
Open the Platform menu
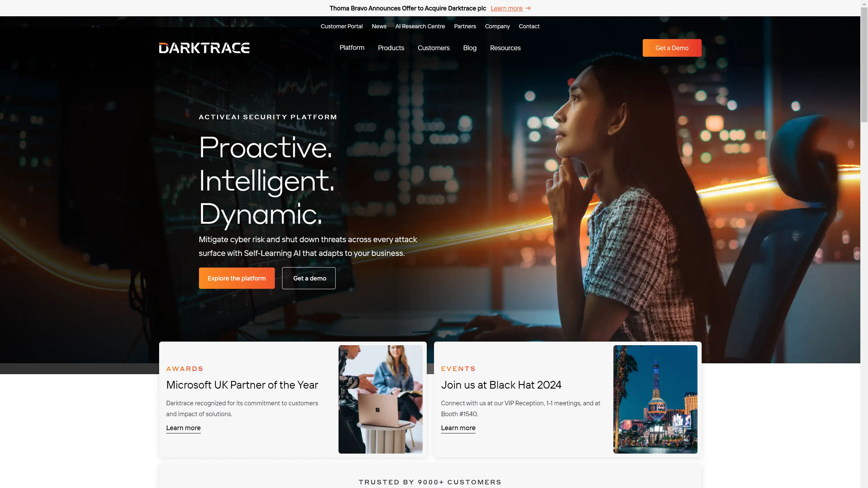pos(352,48)
